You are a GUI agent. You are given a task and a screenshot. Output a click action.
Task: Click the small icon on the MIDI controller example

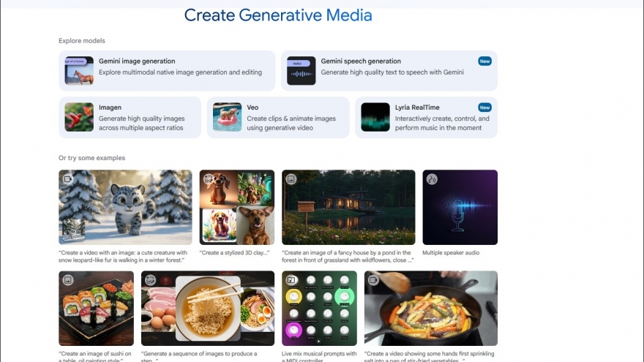pos(291,280)
